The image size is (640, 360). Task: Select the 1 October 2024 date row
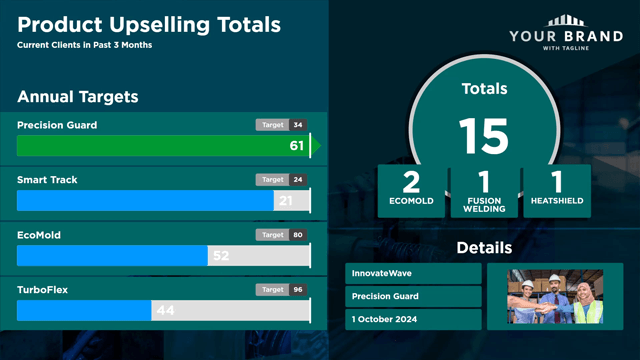click(413, 319)
